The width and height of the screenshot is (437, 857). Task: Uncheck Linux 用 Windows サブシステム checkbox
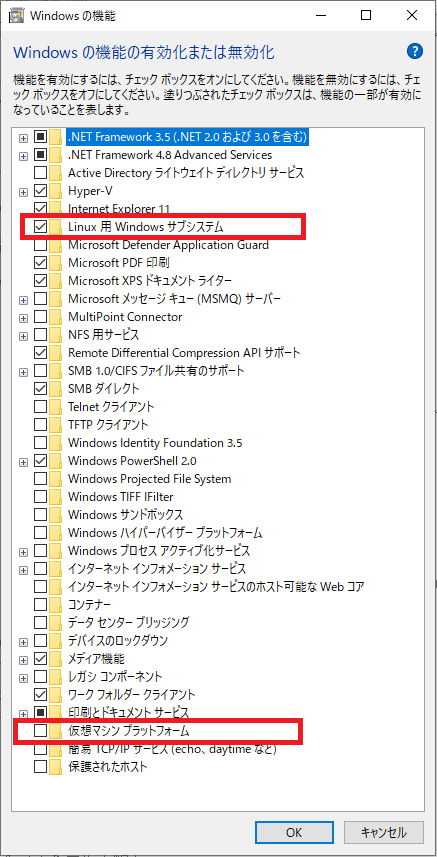click(x=40, y=227)
